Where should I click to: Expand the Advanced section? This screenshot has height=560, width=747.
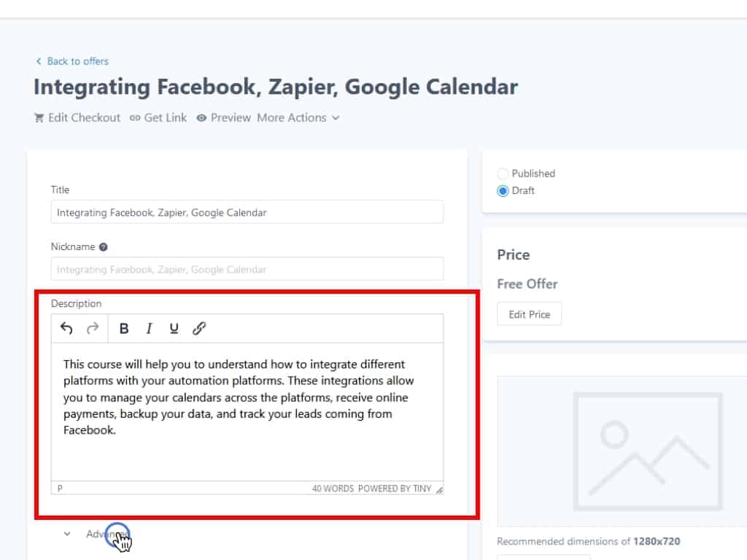[x=98, y=534]
